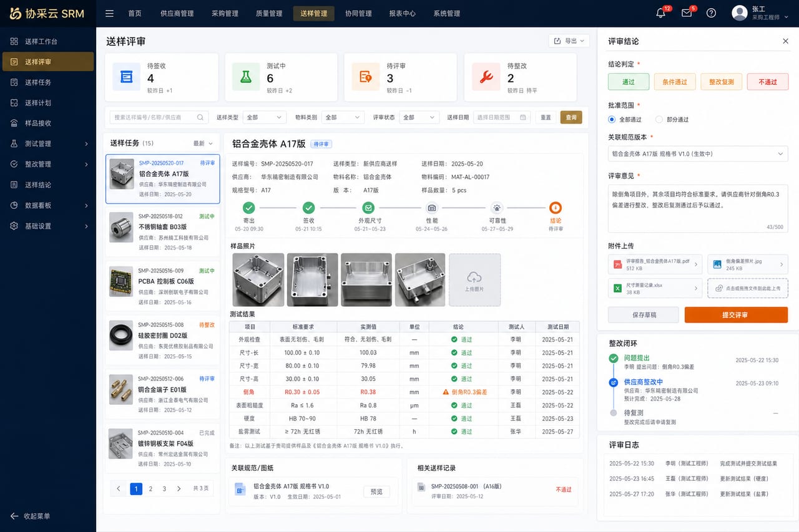This screenshot has height=532, width=799.
Task: Click the 查询 search button
Action: pyautogui.click(x=571, y=117)
